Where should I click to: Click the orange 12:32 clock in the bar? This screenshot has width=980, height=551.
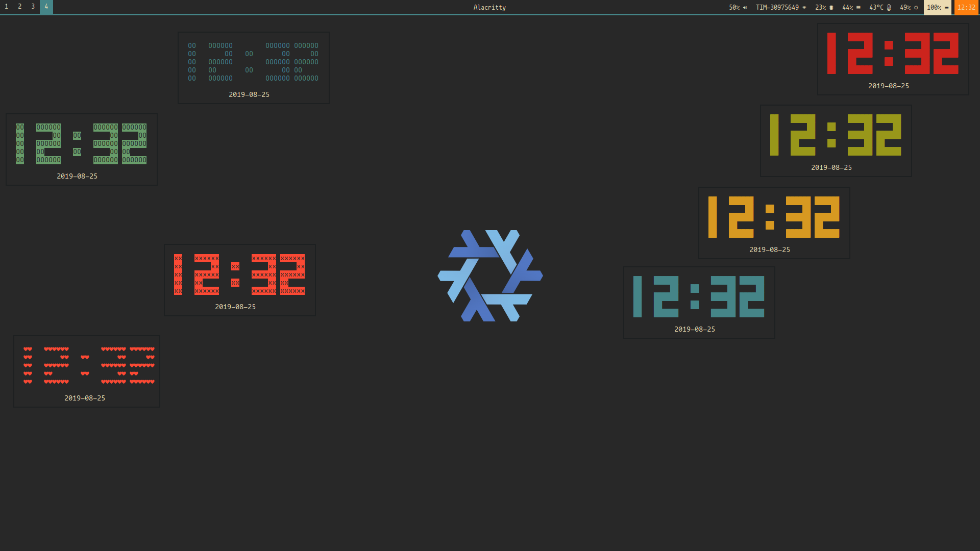pos(966,7)
